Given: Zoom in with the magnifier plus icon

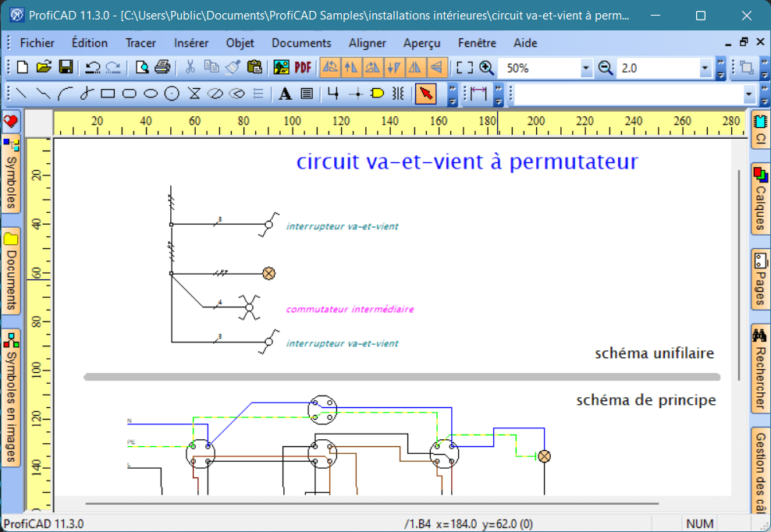Looking at the screenshot, I should coord(487,67).
